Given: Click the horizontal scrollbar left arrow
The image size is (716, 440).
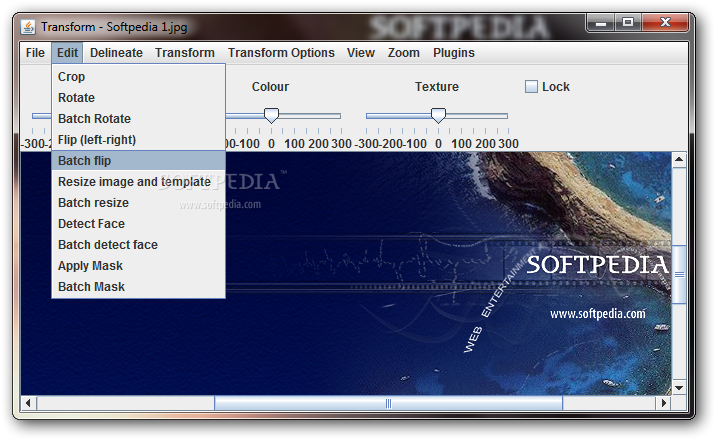Looking at the screenshot, I should [29, 403].
